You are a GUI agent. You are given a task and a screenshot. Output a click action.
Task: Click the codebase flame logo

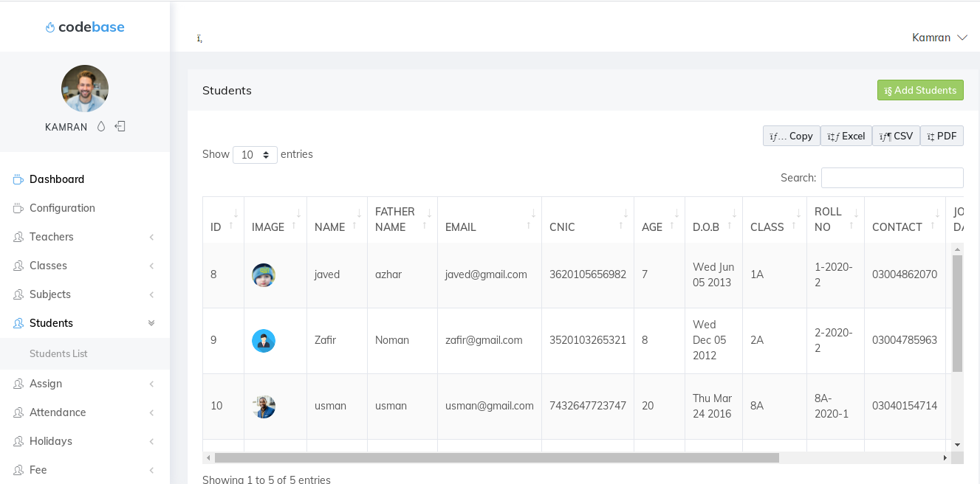tap(50, 27)
